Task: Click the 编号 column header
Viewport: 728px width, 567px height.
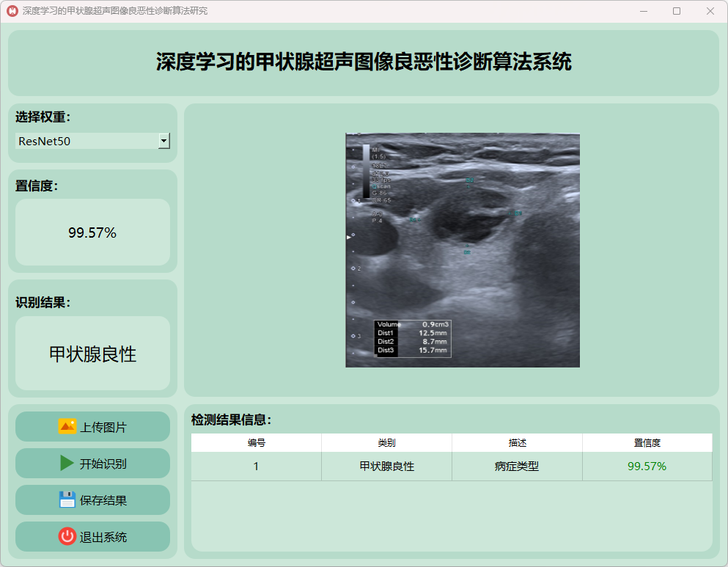Action: 256,443
